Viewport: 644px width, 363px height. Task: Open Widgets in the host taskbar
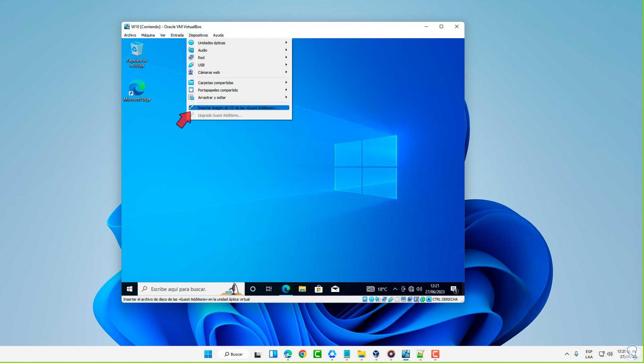[273, 354]
